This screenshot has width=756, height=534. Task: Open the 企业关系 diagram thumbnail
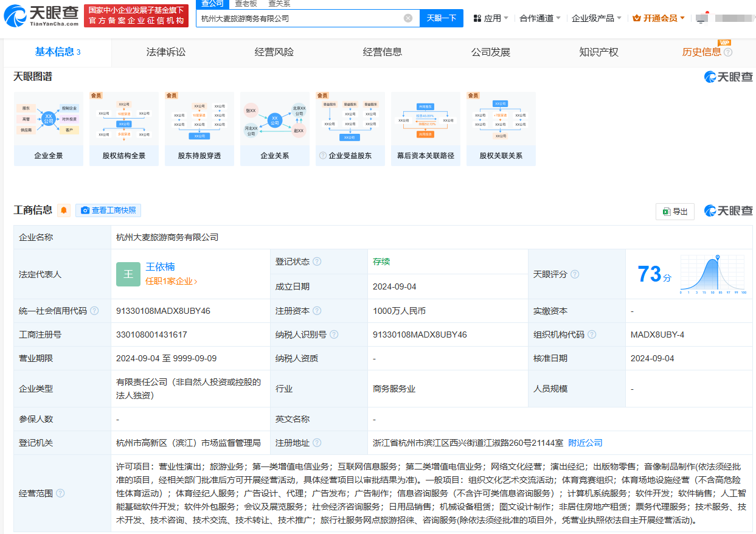pyautogui.click(x=275, y=129)
